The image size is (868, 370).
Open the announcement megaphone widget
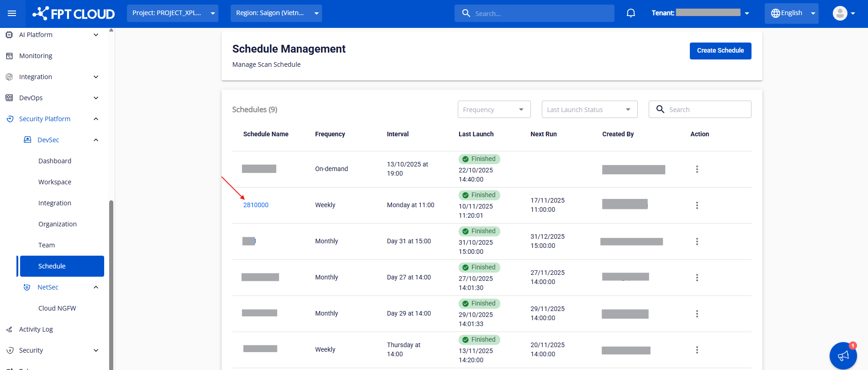(x=843, y=355)
